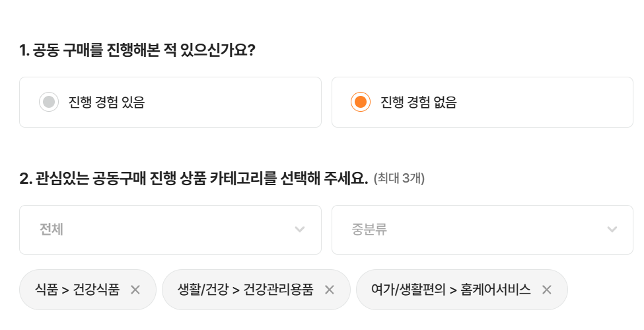Click question 2 heading about 상품 카테고리
644x330 pixels.
click(x=194, y=179)
